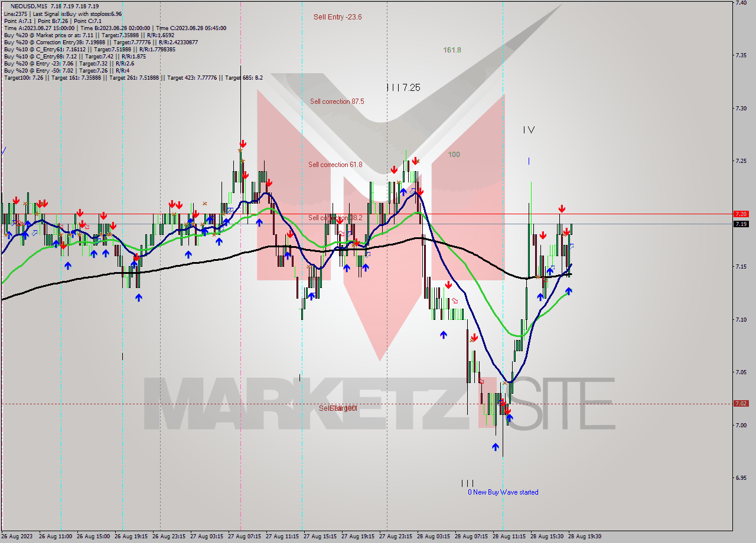Click the '27 Aug 19:15' time axis label
The width and height of the screenshot is (756, 543).
pos(358,537)
